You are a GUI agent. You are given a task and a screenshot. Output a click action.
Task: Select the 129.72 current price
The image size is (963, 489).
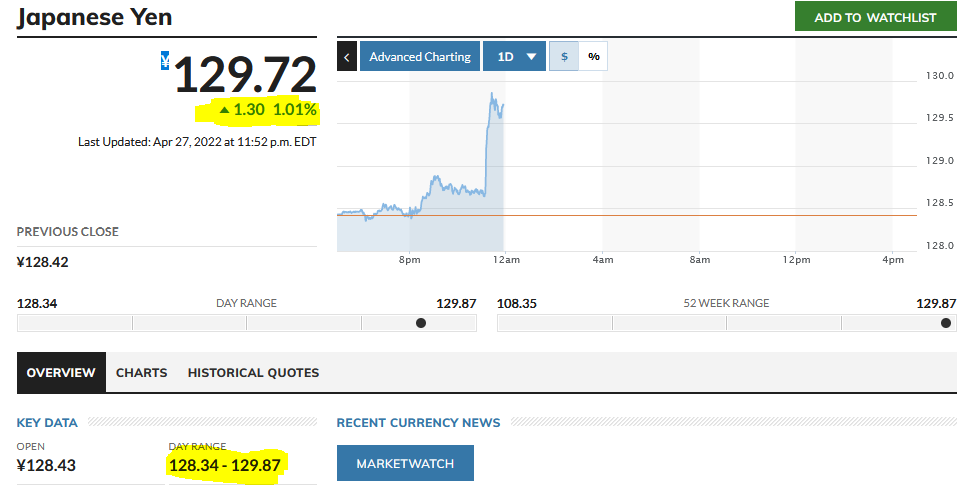click(x=245, y=75)
